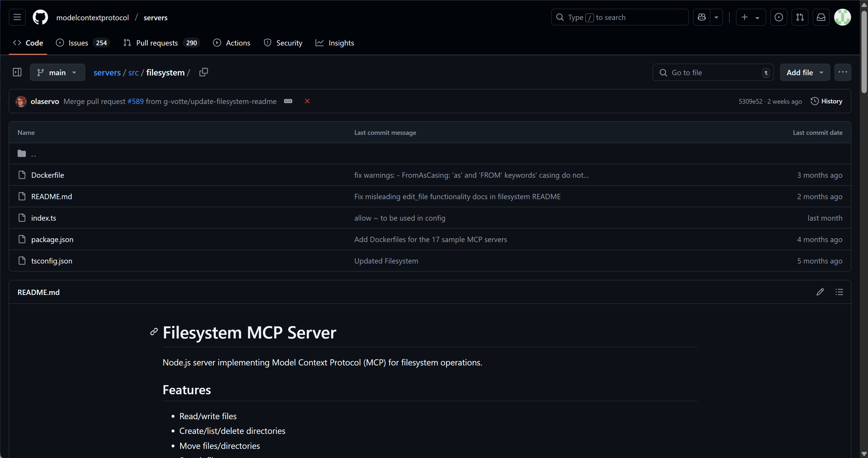This screenshot has height=458, width=868.
Task: Open your issues from header icon
Action: (x=779, y=17)
